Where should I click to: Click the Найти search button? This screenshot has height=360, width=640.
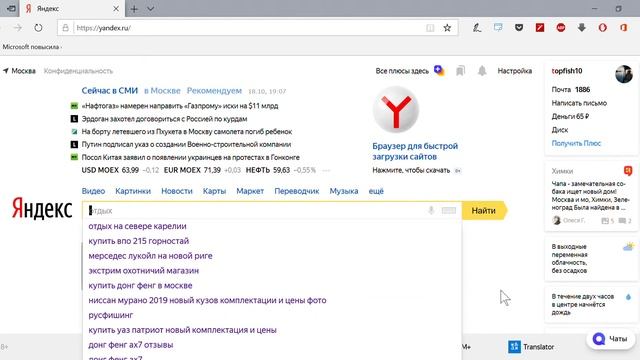484,211
